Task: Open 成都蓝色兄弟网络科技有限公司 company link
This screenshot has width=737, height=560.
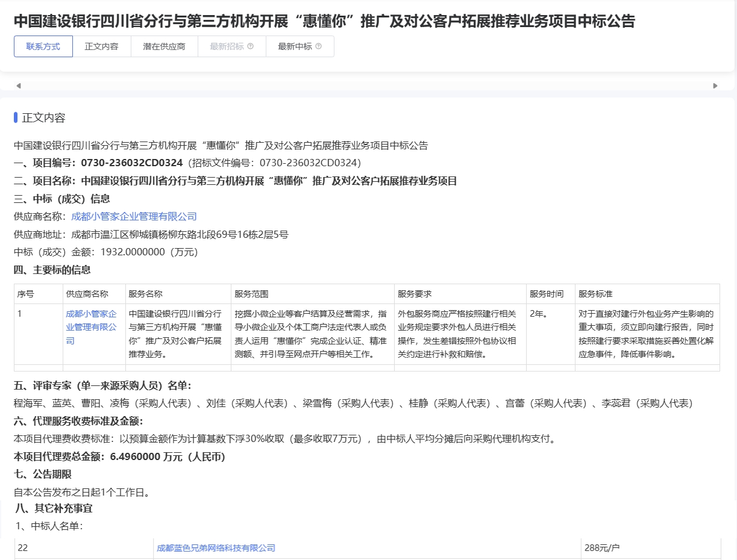Action: tap(216, 548)
